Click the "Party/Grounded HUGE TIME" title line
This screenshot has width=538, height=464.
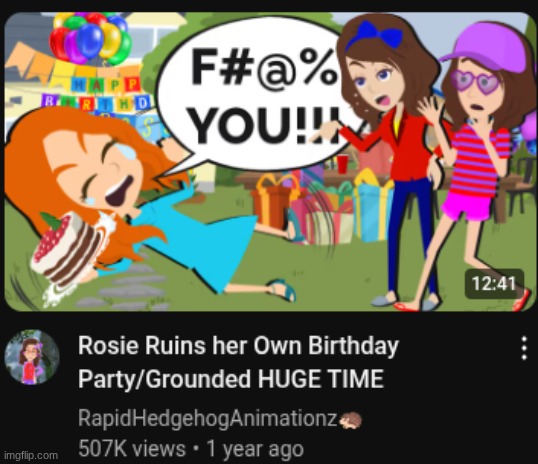point(231,379)
